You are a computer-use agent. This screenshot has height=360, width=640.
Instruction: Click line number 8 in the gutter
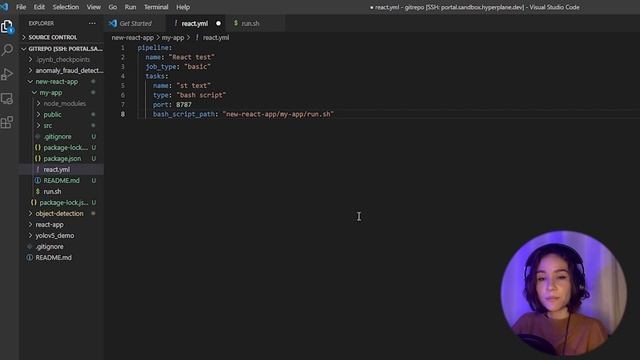pyautogui.click(x=122, y=114)
